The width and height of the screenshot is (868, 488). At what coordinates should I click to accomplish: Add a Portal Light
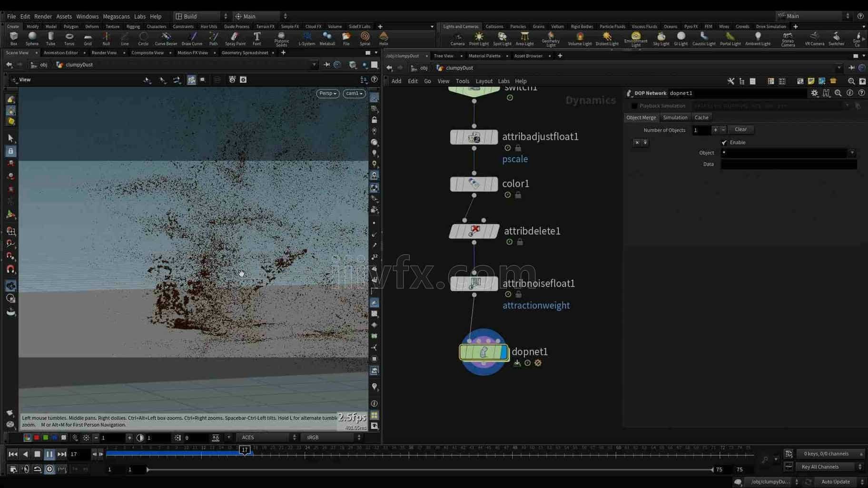(730, 39)
